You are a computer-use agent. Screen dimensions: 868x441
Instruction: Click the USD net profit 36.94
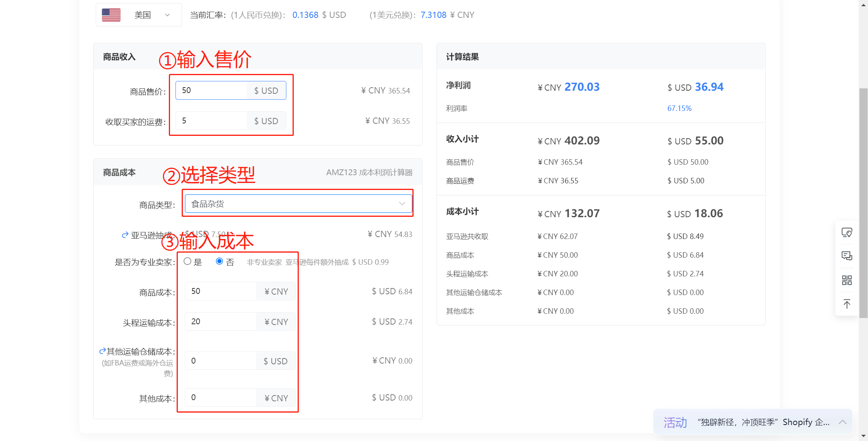[709, 87]
